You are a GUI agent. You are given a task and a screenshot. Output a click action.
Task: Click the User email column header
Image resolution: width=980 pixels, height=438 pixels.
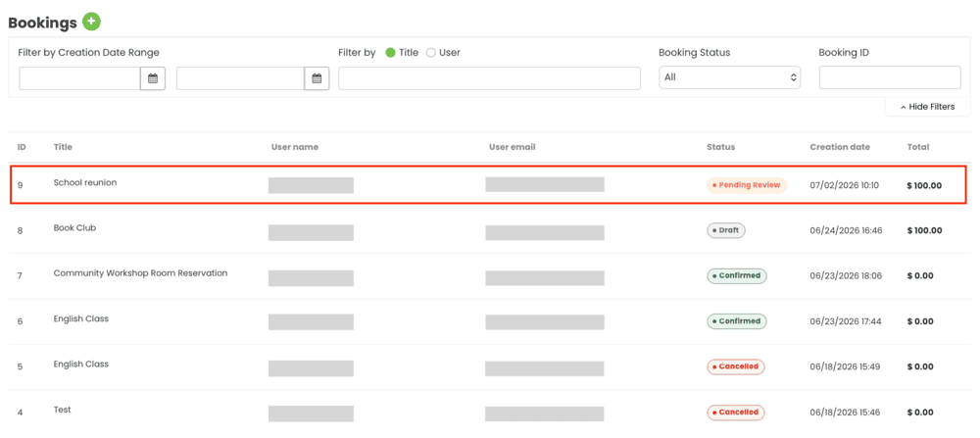point(513,147)
